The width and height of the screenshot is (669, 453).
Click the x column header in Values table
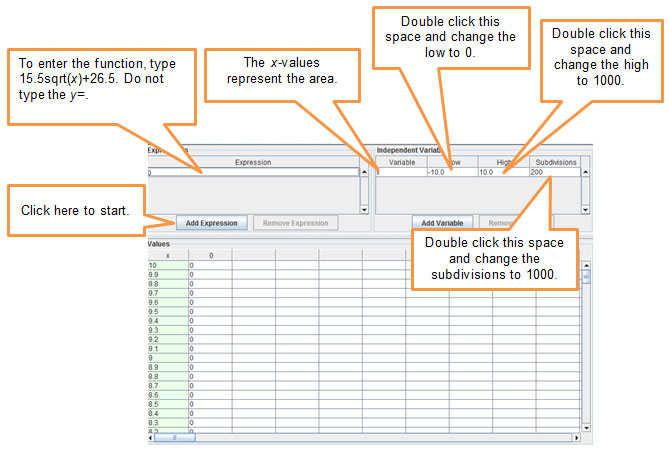[x=168, y=255]
